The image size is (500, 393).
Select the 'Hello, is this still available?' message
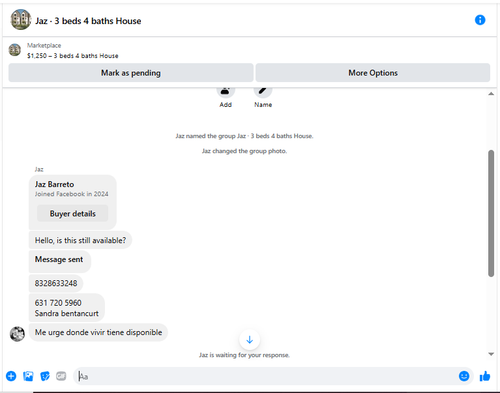coord(80,240)
